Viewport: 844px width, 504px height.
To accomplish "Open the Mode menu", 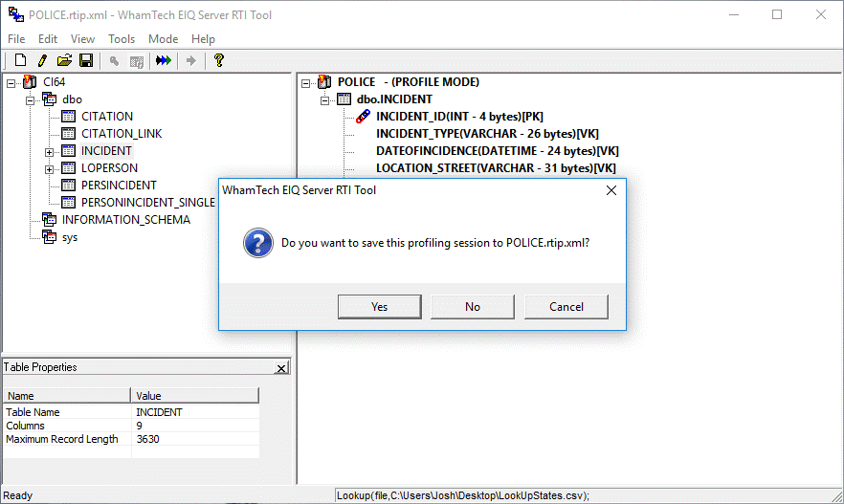I will pos(163,38).
